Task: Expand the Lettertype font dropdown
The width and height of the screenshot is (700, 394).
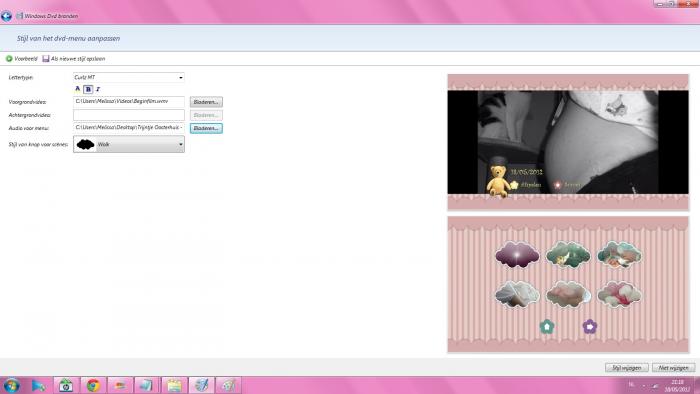Action: pos(129,77)
